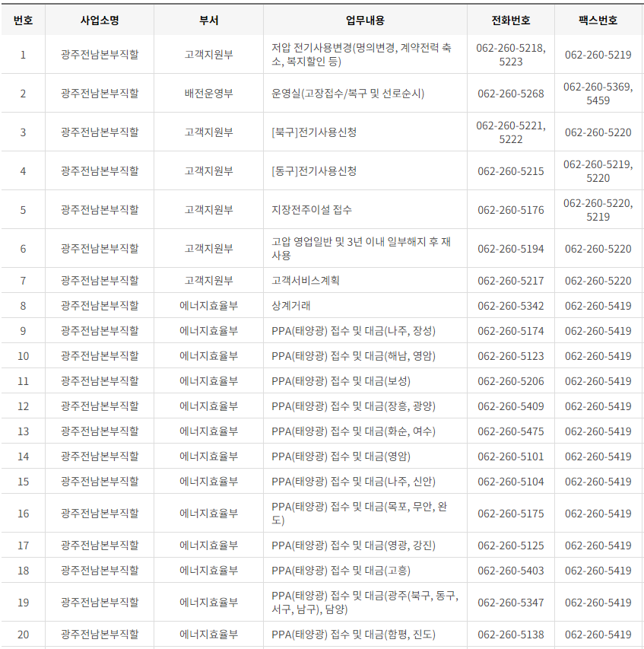Viewport: 644px width, 649px height.
Task: Click the 번호 column header
Action: click(24, 21)
